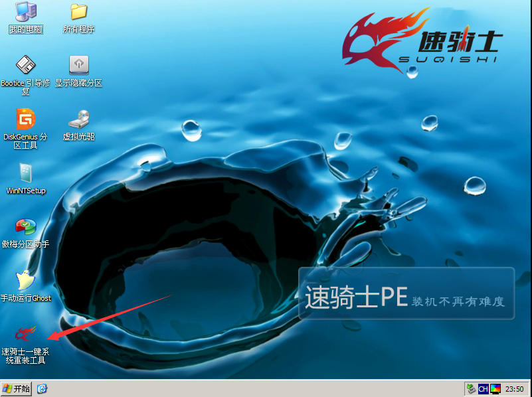Image resolution: width=532 pixels, height=397 pixels.
Task: Click the empty taskbar area
Action: click(254, 388)
